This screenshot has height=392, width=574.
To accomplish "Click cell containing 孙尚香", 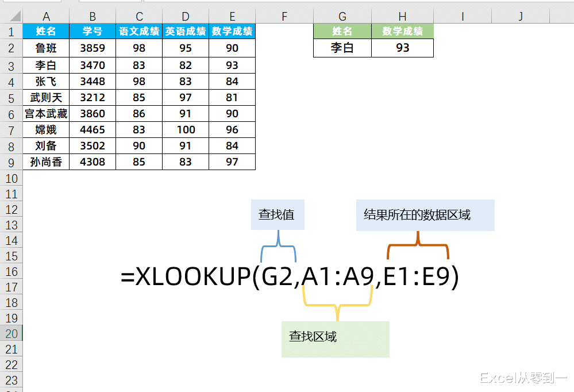I will (x=46, y=162).
